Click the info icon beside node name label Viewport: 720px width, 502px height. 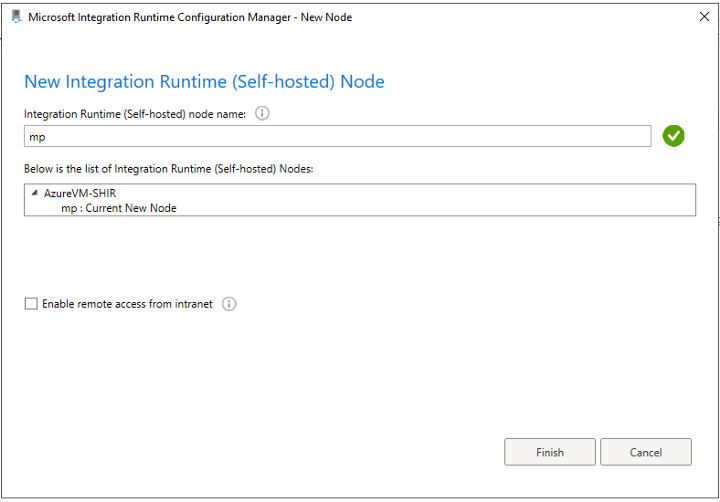tap(263, 114)
